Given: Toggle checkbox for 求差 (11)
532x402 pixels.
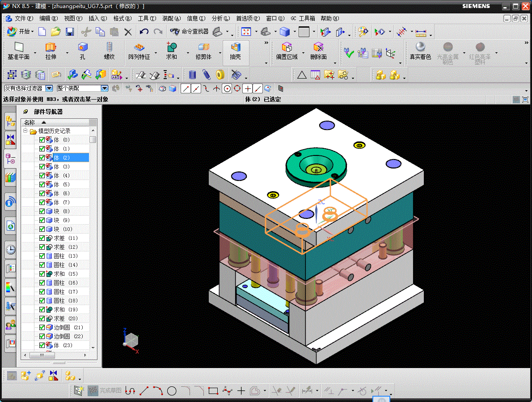Looking at the screenshot, I should 42,238.
